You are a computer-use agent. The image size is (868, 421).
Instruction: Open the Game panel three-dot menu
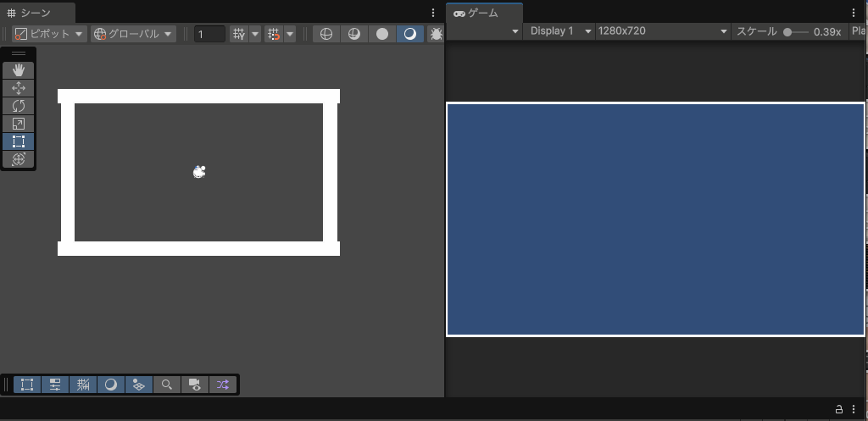[854, 13]
